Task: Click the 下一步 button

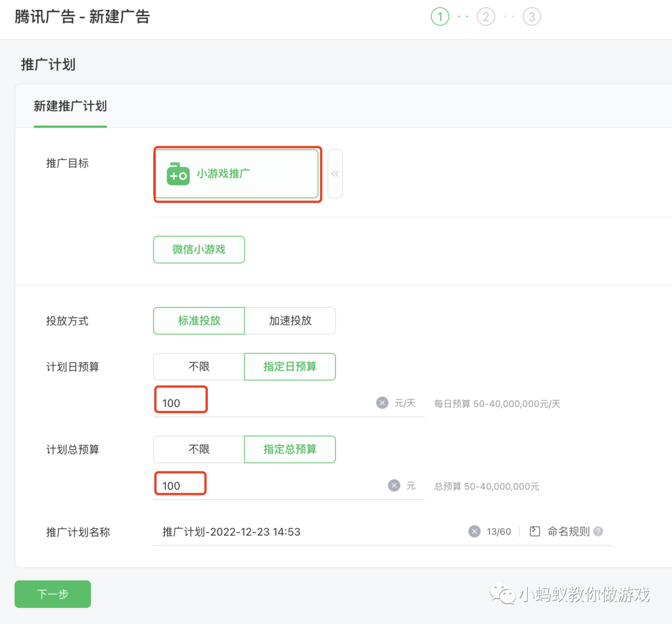Action: [53, 594]
